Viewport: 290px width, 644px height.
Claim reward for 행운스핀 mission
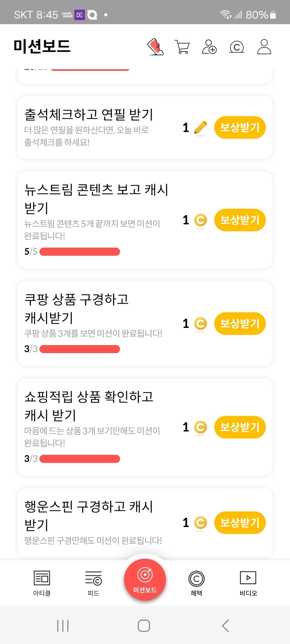point(240,523)
